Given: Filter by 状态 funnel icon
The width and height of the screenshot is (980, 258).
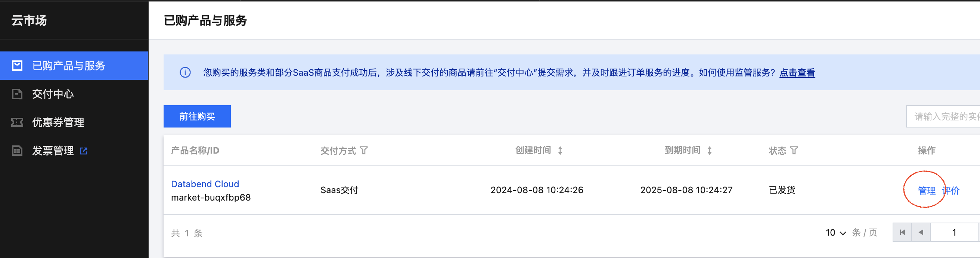Looking at the screenshot, I should tap(794, 151).
